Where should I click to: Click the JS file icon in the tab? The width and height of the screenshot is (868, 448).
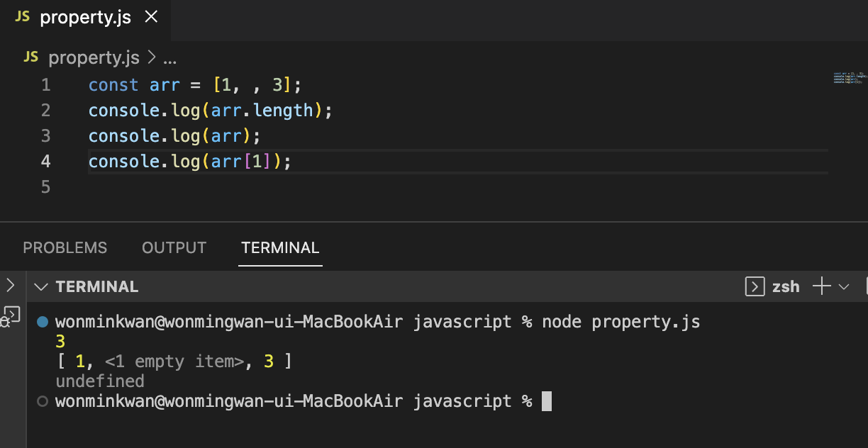tap(22, 18)
